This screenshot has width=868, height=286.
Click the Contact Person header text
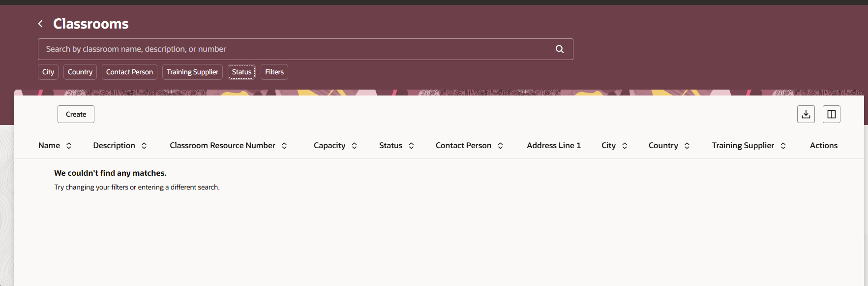click(x=463, y=146)
